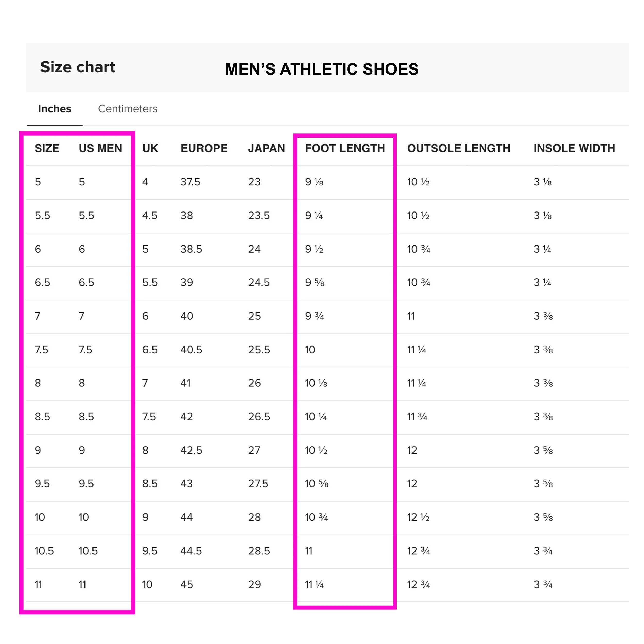Select the Inches tab

(55, 109)
